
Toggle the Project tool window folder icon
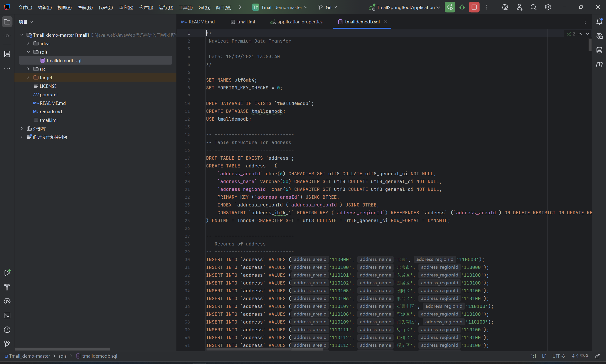(x=7, y=22)
